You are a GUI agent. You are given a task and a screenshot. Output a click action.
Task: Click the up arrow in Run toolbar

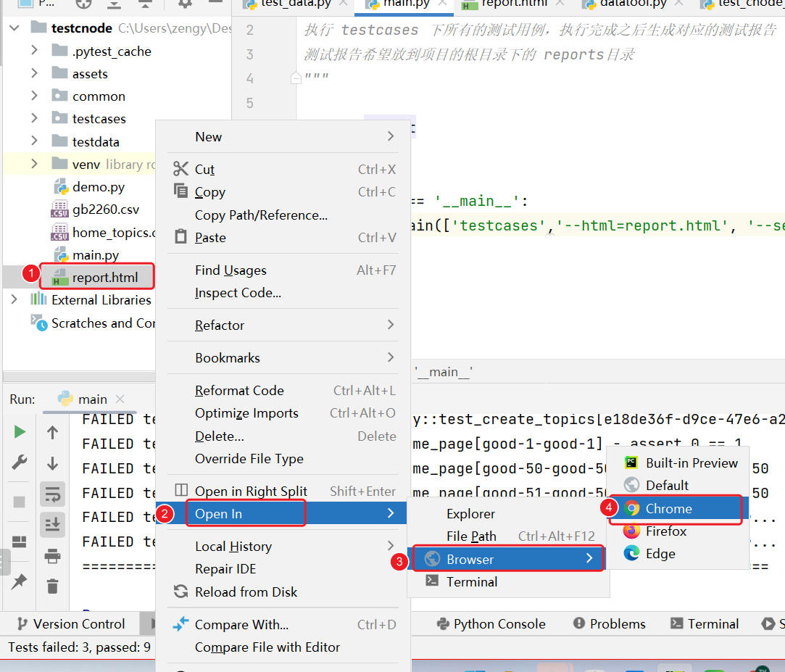coord(53,432)
